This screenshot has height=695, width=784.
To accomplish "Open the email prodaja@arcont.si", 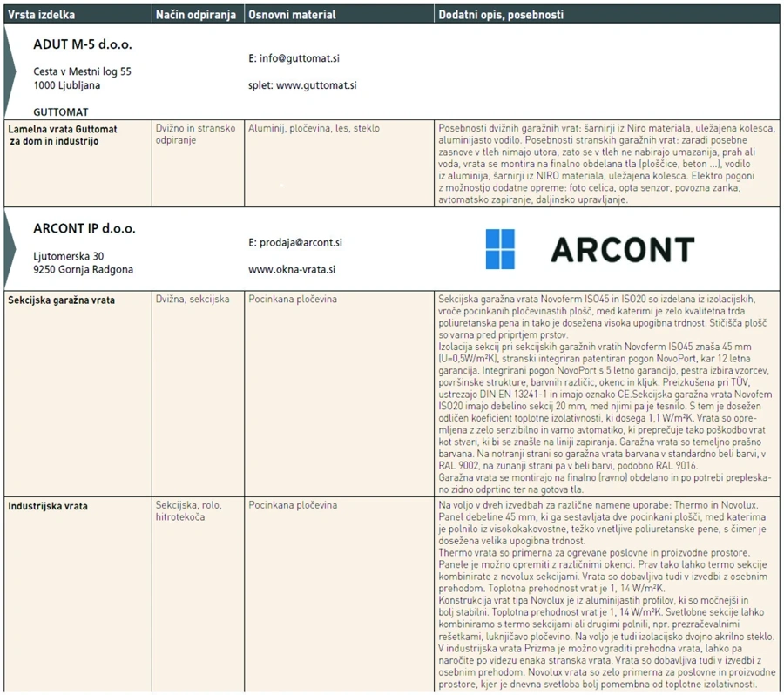I will [301, 242].
